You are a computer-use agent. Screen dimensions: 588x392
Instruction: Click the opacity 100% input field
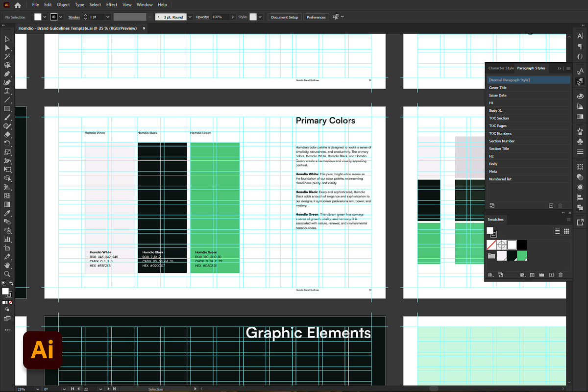[220, 17]
